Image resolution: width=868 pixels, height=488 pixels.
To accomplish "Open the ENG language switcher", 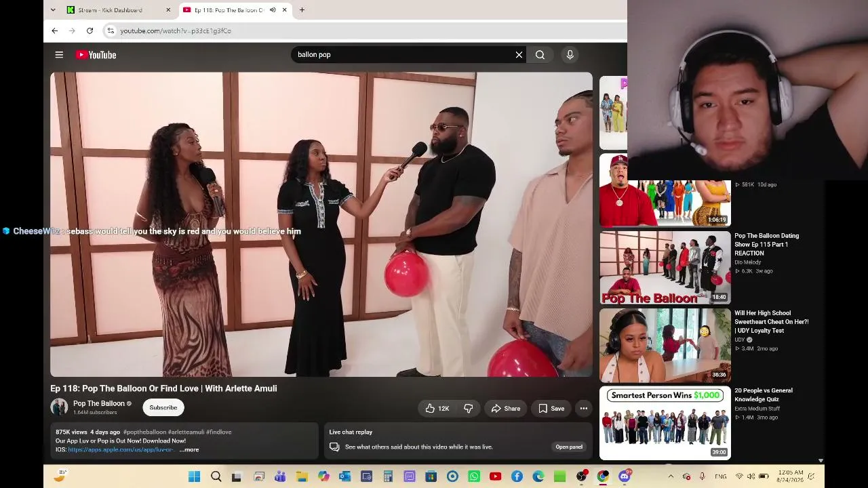I will click(721, 476).
